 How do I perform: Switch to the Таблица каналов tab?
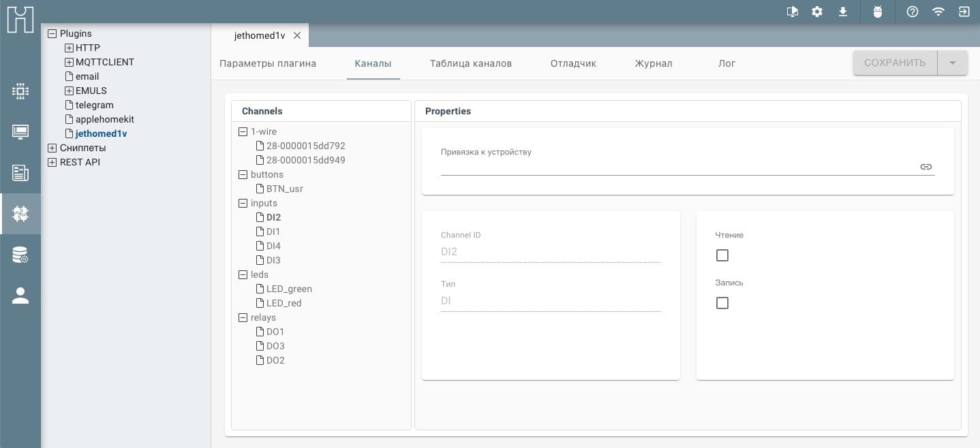click(470, 63)
